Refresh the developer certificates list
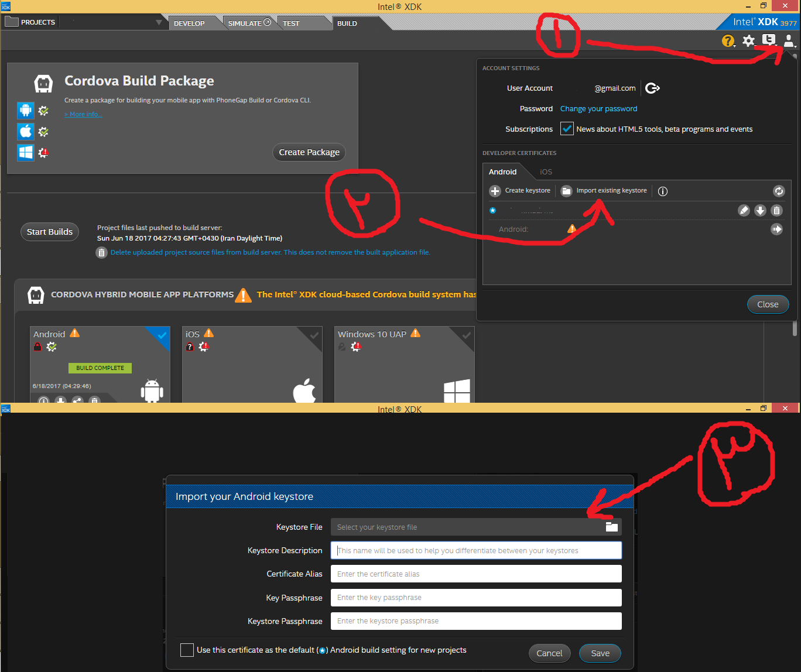 (x=779, y=191)
